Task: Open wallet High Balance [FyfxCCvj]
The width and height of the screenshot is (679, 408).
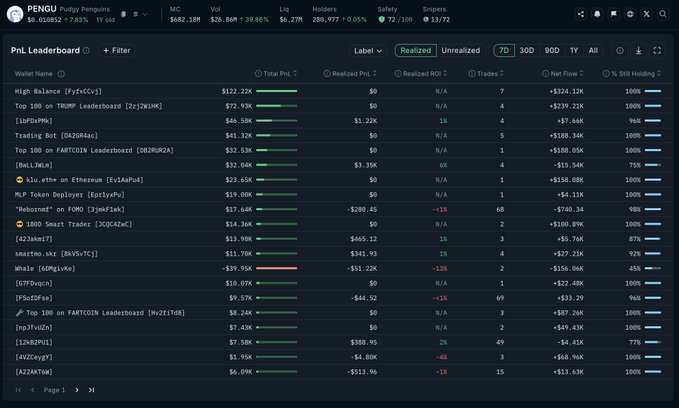Action: tap(58, 91)
